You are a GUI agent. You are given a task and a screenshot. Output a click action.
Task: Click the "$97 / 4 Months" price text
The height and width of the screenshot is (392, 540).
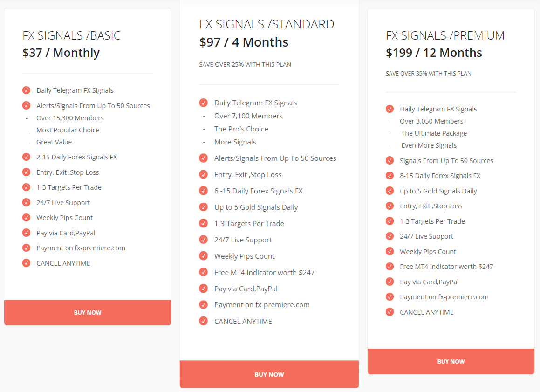(x=244, y=42)
